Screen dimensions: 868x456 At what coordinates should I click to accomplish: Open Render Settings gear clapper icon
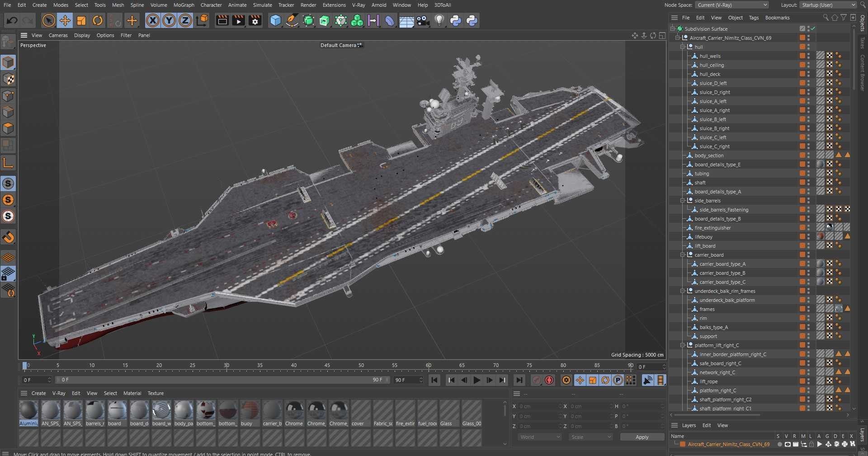[255, 20]
